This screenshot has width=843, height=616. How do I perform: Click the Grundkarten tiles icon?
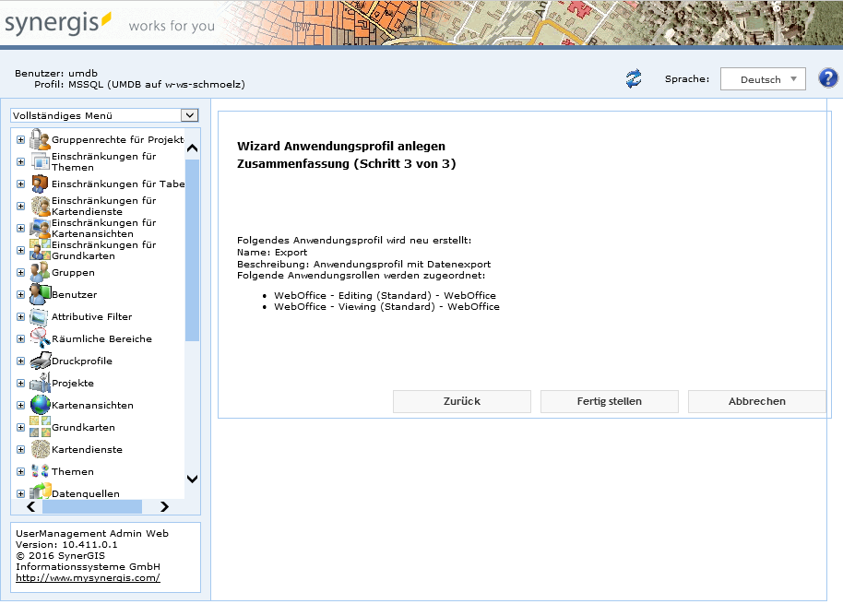[x=40, y=428]
